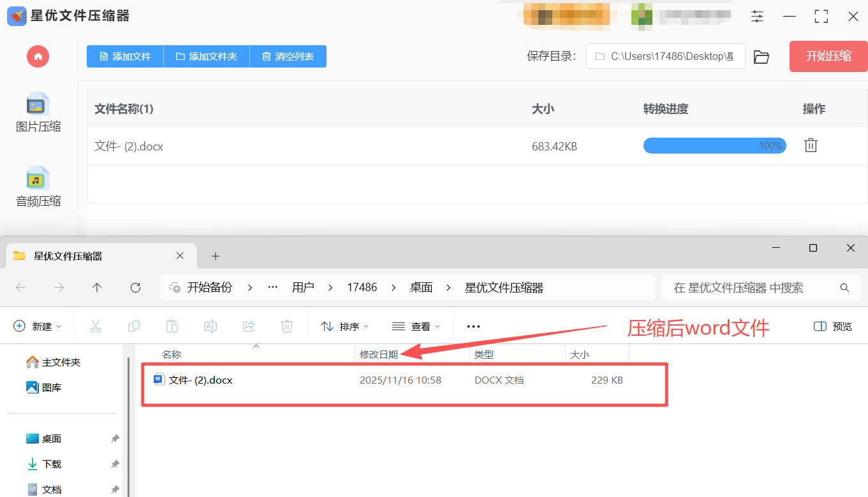Viewport: 868px width, 497px height.
Task: Open the Explorer more options menu
Action: click(473, 326)
